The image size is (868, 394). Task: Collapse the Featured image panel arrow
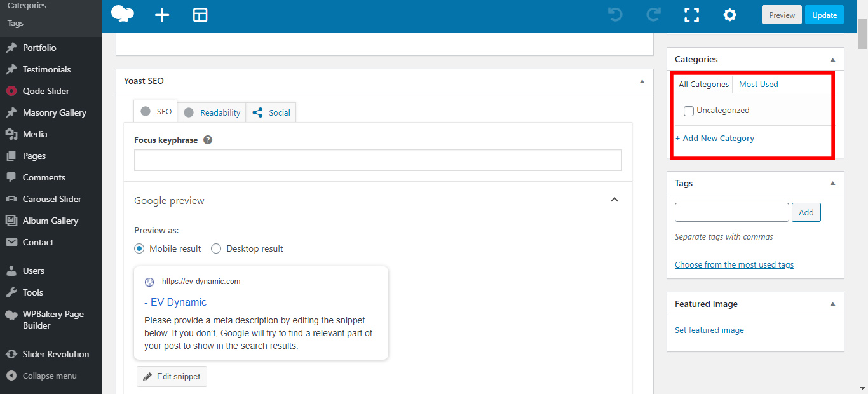click(x=832, y=304)
